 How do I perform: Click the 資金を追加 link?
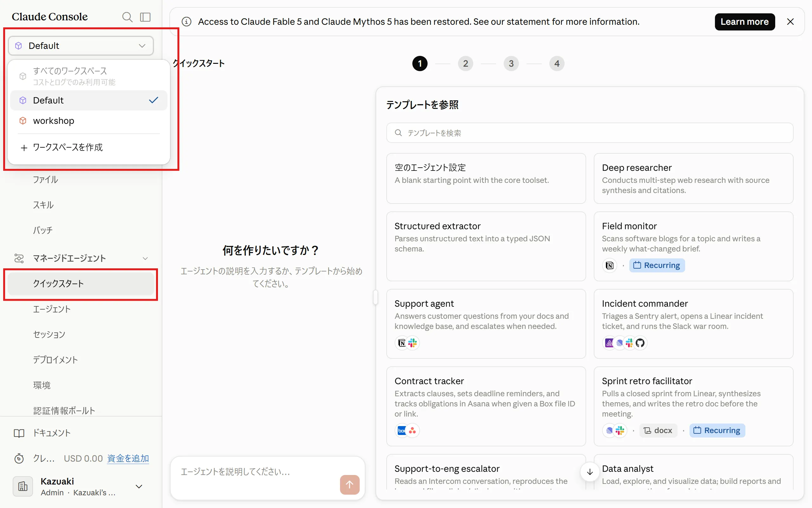click(x=128, y=458)
